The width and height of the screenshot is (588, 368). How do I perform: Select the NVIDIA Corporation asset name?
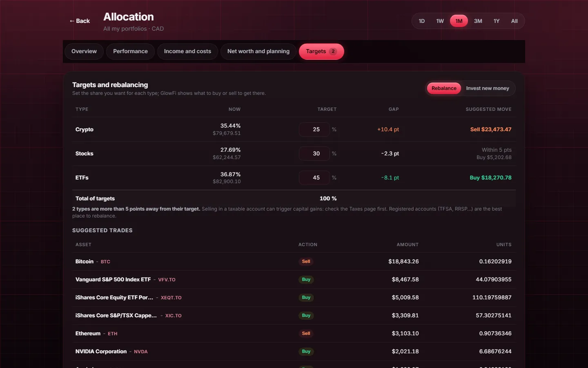pyautogui.click(x=101, y=351)
